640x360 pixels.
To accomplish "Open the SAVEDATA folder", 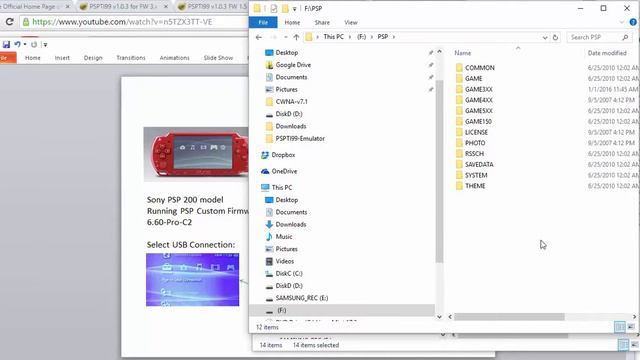I will click(479, 164).
